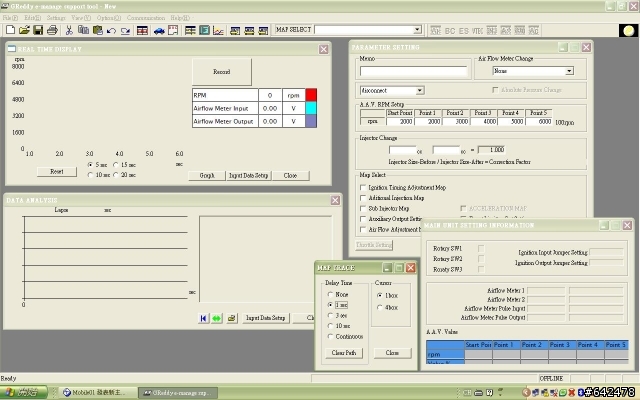The width and height of the screenshot is (640, 400).
Task: Click the Injector Size-Before input field
Action: pos(402,150)
